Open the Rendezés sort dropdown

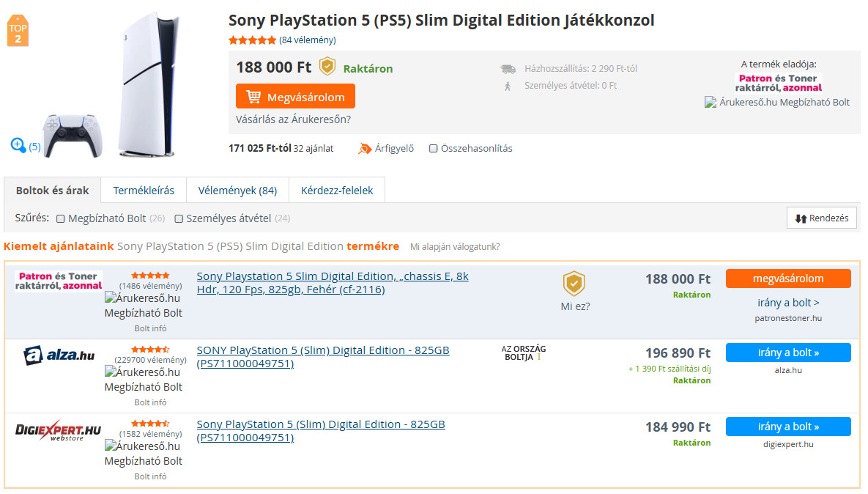coord(821,218)
